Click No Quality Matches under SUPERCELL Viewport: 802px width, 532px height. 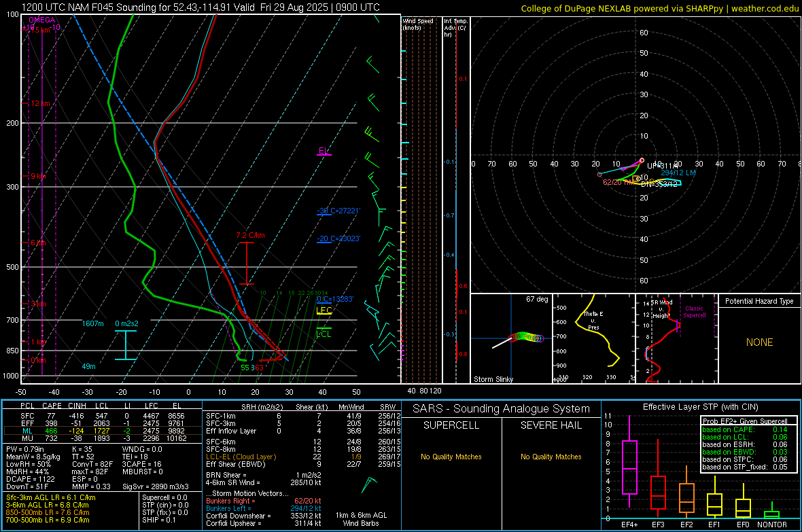(451, 457)
